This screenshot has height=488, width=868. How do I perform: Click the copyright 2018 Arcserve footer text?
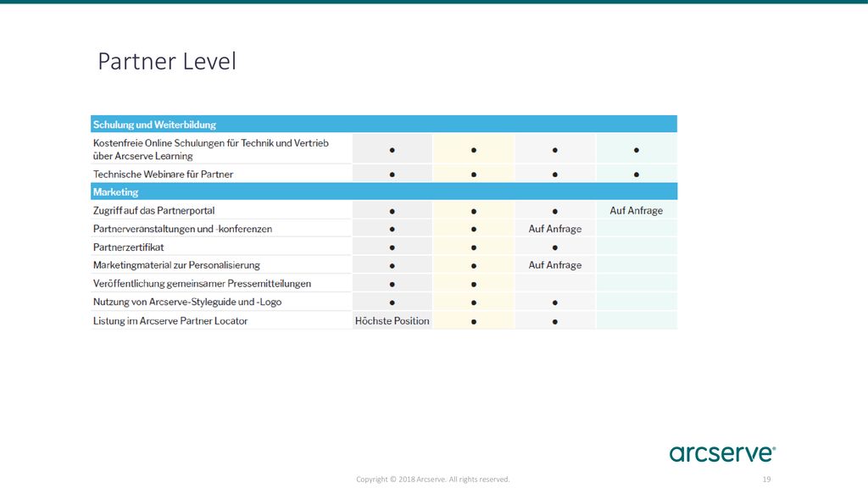coord(433,480)
